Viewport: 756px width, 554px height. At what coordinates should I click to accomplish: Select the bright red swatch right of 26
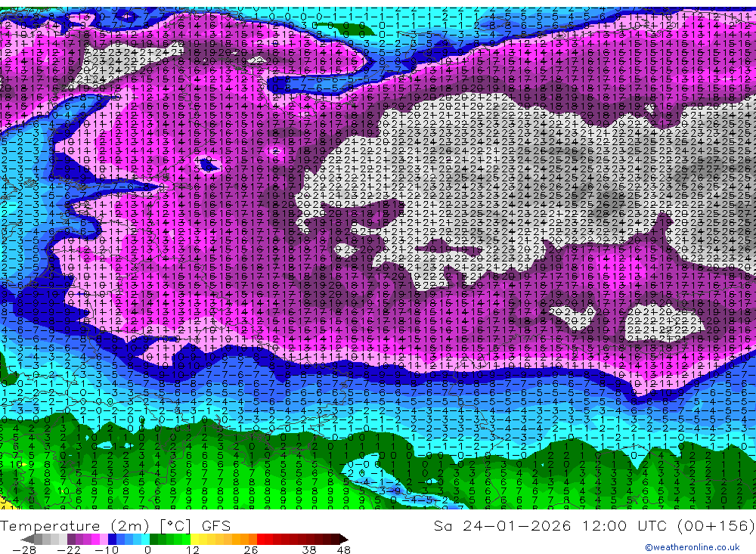pyautogui.click(x=261, y=540)
